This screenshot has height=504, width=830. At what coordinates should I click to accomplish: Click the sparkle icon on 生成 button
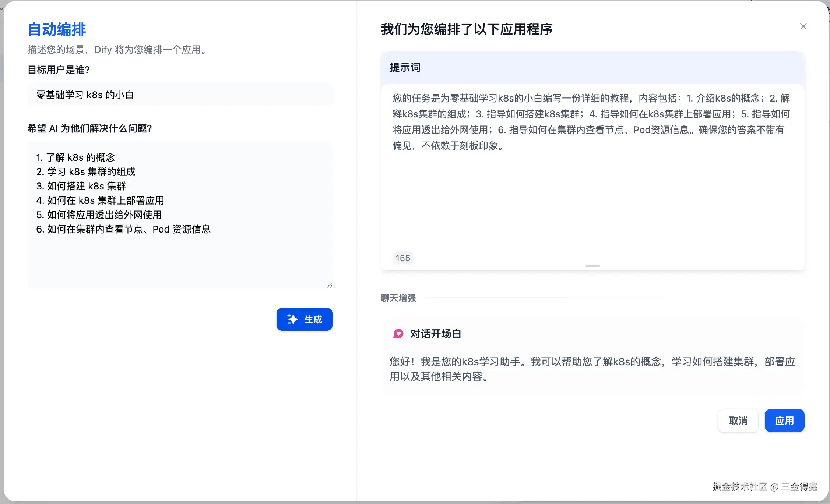[x=292, y=319]
